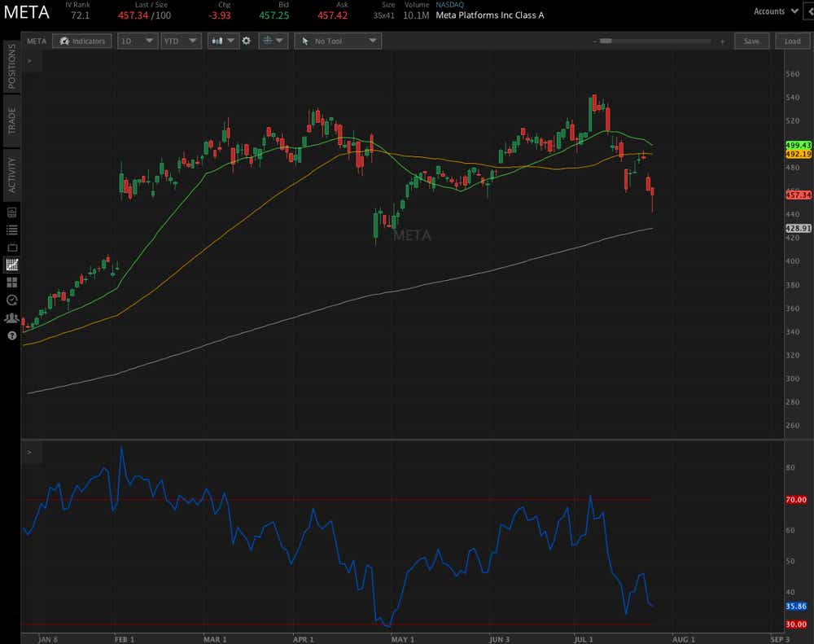Click the IV Rank value 72.1
814x644 pixels.
(x=80, y=15)
